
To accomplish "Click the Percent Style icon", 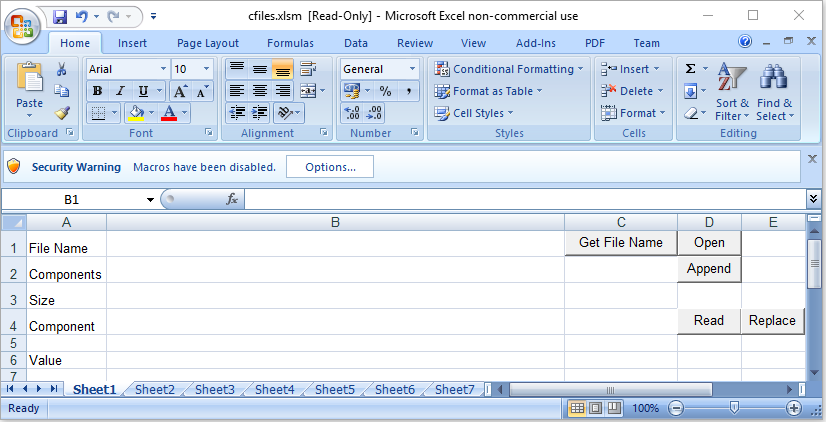I will point(384,91).
